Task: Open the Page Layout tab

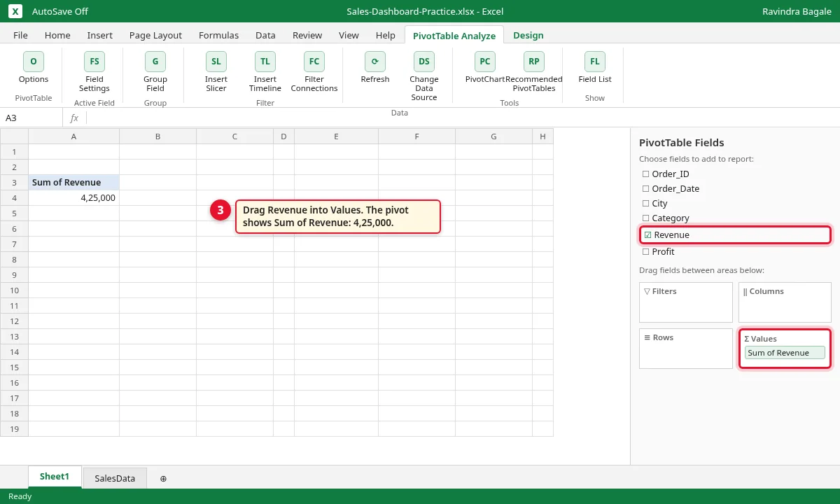Action: tap(155, 35)
